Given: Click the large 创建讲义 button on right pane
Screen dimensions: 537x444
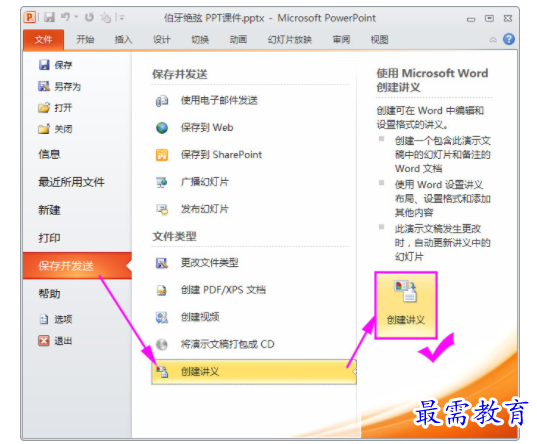Looking at the screenshot, I should coord(406,305).
